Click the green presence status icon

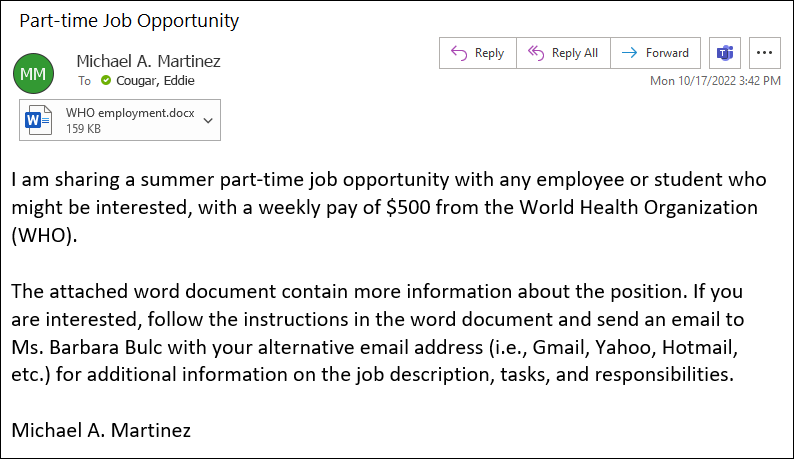point(105,81)
